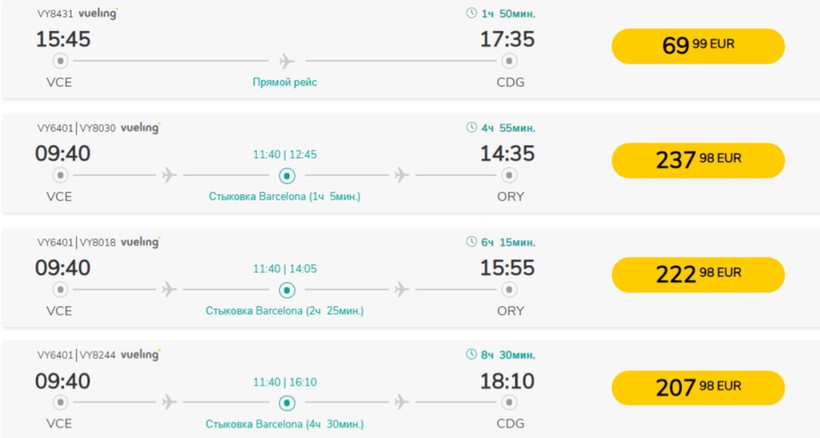Open Стыковка Barcelona (4ч 30мин.) details

tap(285, 424)
